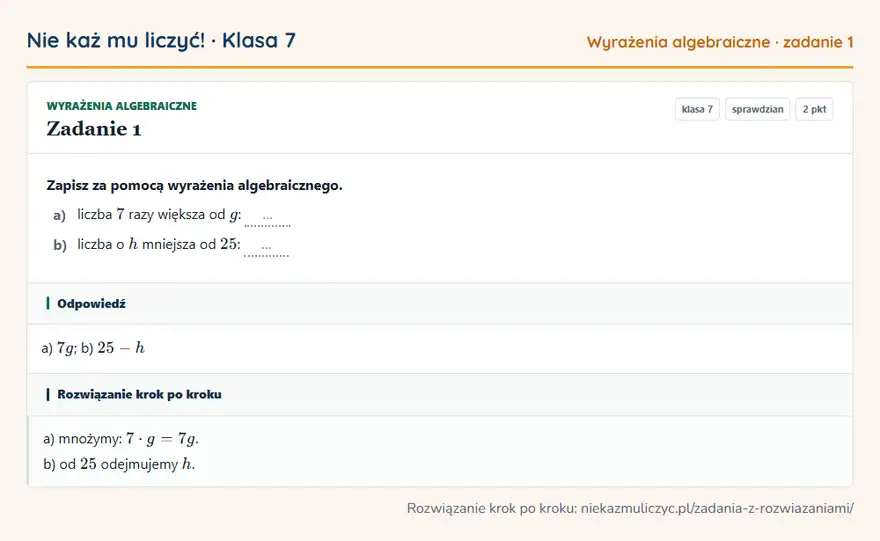Screen dimensions: 880x541
Task: Click 'Zapisz za pomocą wyrażenia algebraicznego.' instruction
Action: point(194,185)
